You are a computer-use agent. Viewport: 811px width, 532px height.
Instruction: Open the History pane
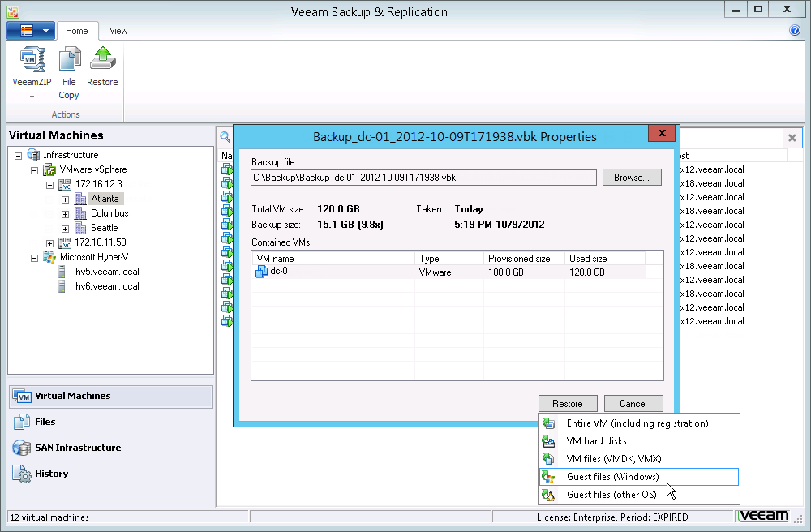point(51,474)
